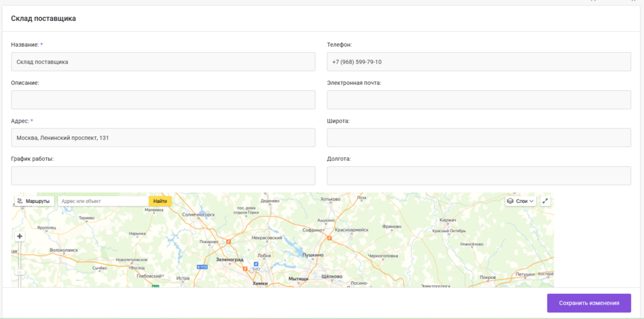Viewport: 644px width, 319px height.
Task: Expand the map to fullscreen
Action: [545, 201]
